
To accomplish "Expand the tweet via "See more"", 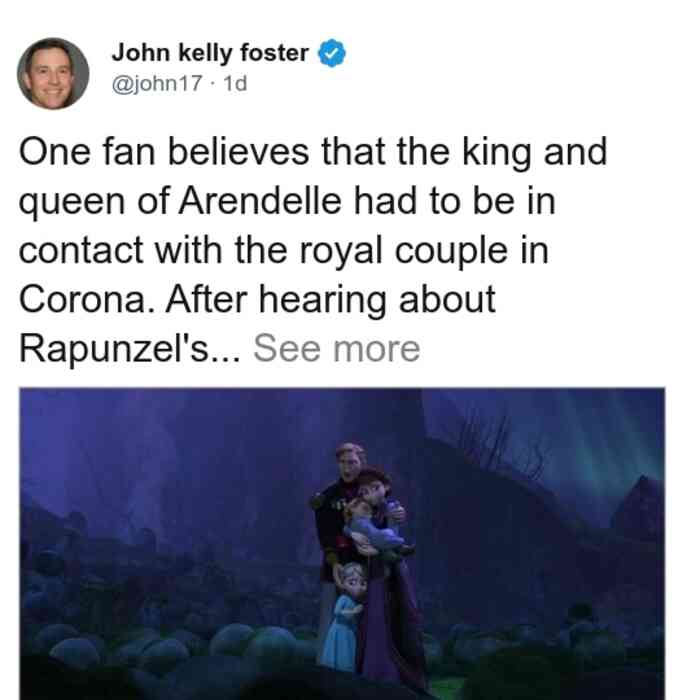I will [337, 348].
